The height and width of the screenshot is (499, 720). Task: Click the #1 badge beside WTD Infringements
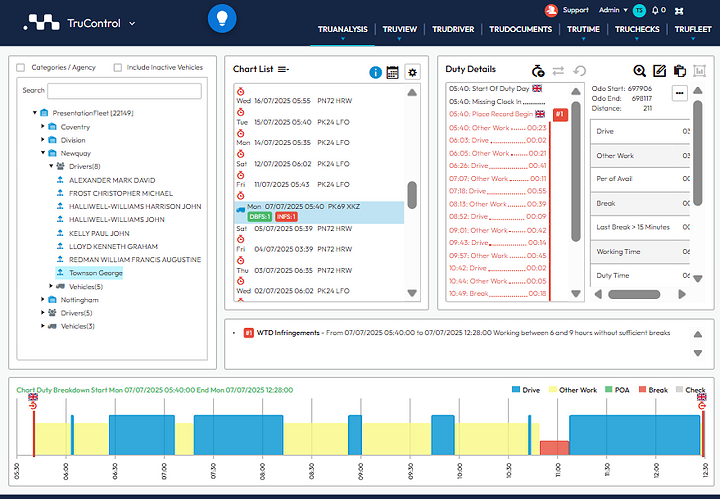point(248,333)
